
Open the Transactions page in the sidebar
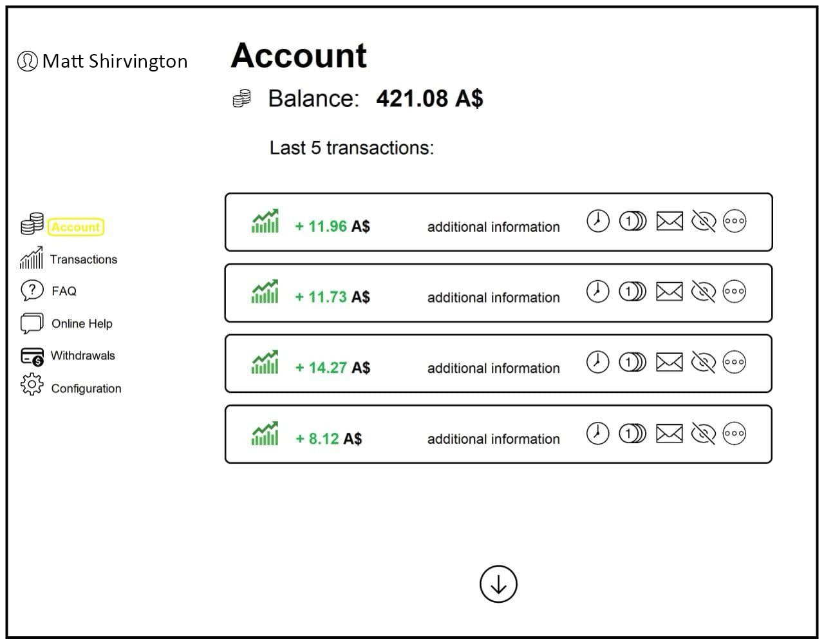pos(83,260)
